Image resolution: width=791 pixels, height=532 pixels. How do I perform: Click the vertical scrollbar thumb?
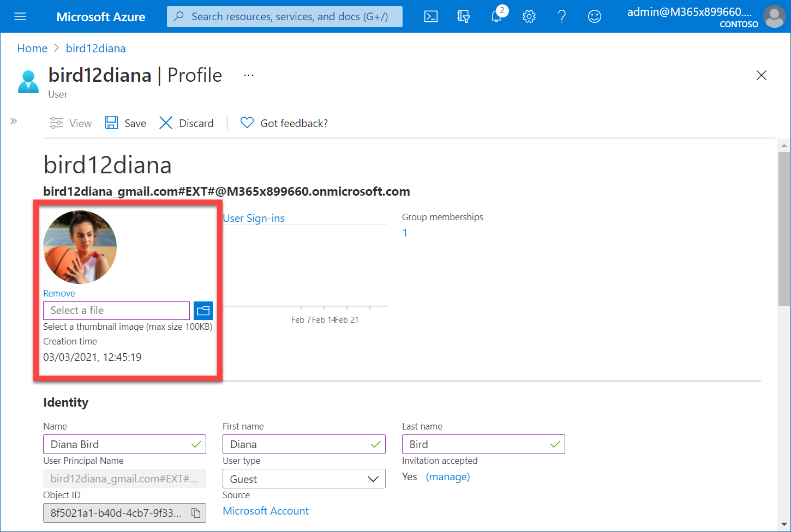[784, 229]
